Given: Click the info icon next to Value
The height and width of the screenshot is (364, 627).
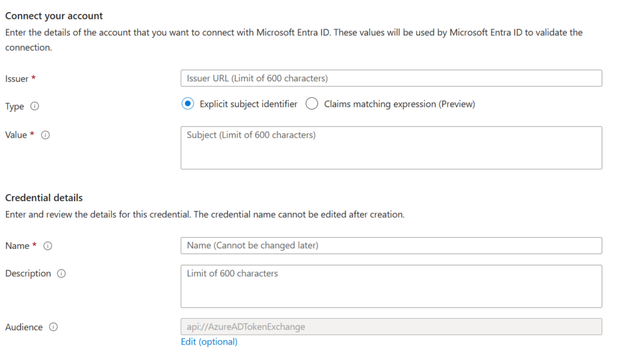Looking at the screenshot, I should tap(45, 135).
